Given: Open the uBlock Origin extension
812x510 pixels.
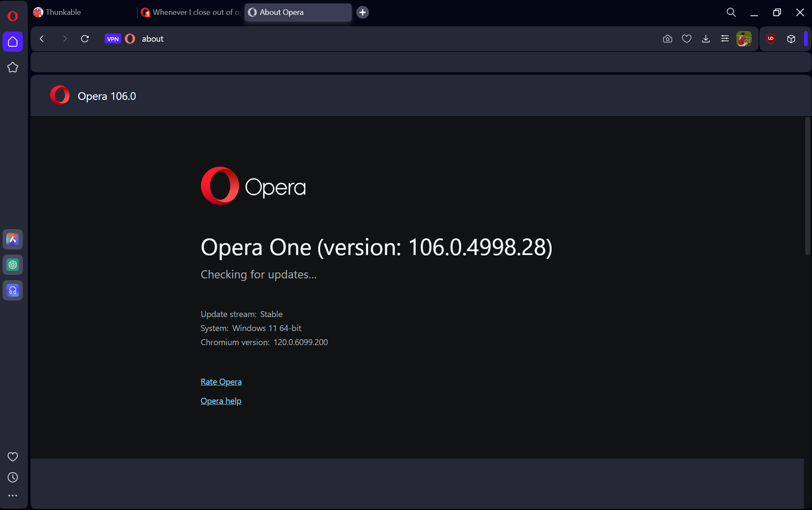Looking at the screenshot, I should coord(771,39).
